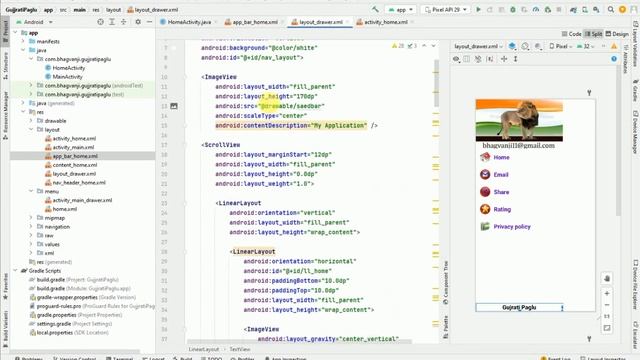This screenshot has height=360, width=640.
Task: Open the Attributes side tab
Action: click(627, 59)
